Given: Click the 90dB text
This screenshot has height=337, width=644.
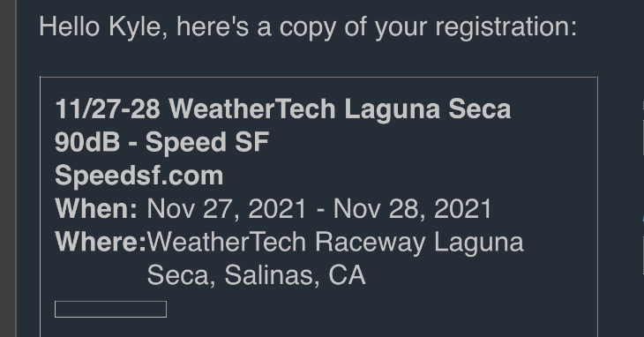Looking at the screenshot, I should tap(87, 142).
